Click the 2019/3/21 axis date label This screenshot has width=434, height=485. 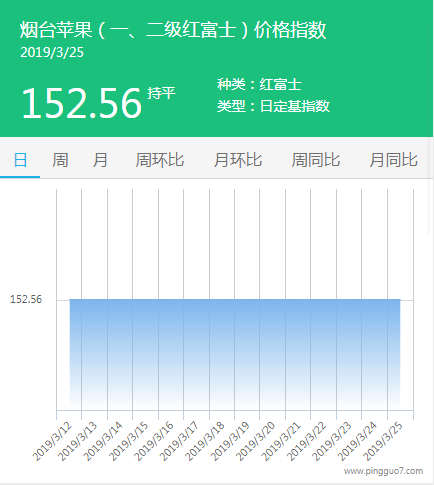(281, 442)
